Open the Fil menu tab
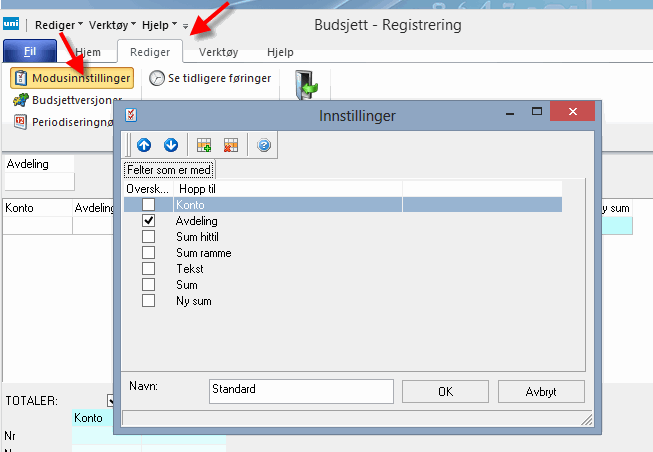Screen dimensions: 653x452 point(30,52)
